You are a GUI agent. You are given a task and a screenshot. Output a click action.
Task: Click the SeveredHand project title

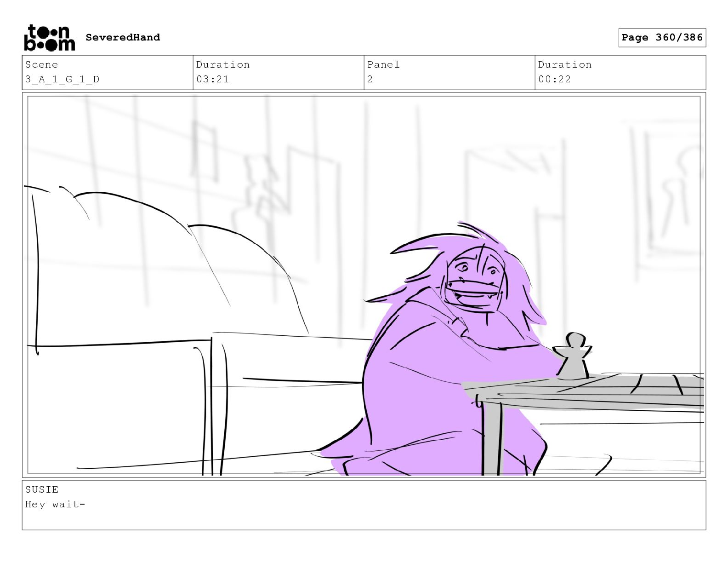tap(123, 37)
